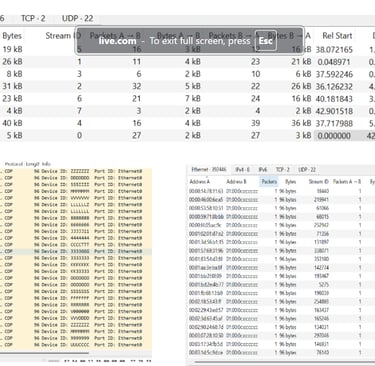This screenshot has width=375, height=366.
Task: Select CDP packet with Device ID UUUCCCC
Action: 76,345
